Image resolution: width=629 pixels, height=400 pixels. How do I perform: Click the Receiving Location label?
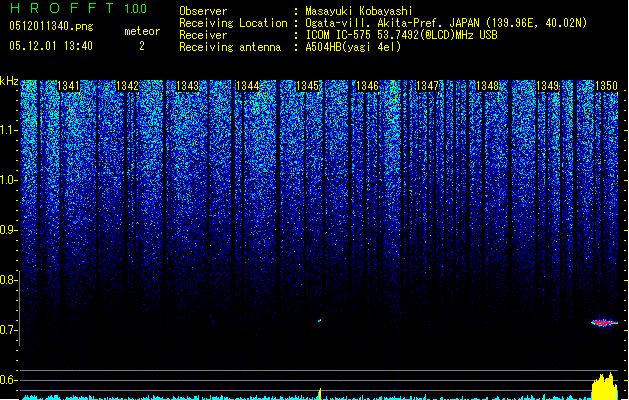(233, 23)
